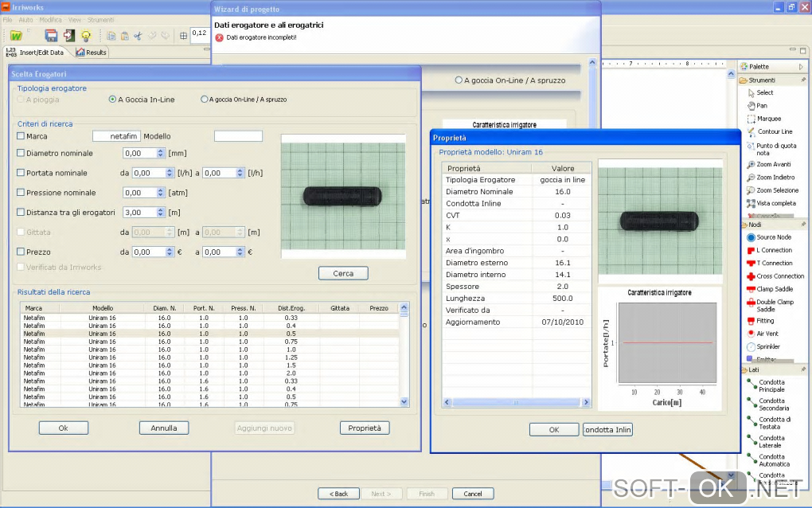Click the light bulb toolbar icon
The image size is (812, 508).
click(86, 35)
